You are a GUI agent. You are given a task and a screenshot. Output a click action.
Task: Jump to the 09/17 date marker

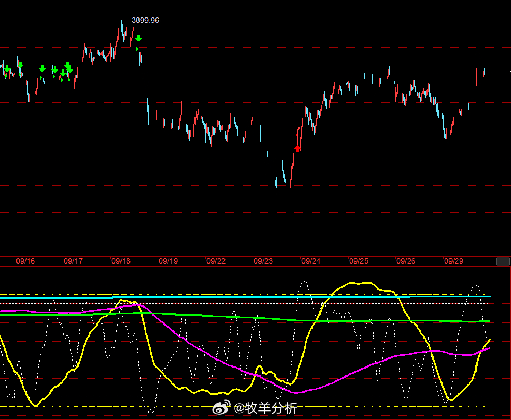point(73,261)
